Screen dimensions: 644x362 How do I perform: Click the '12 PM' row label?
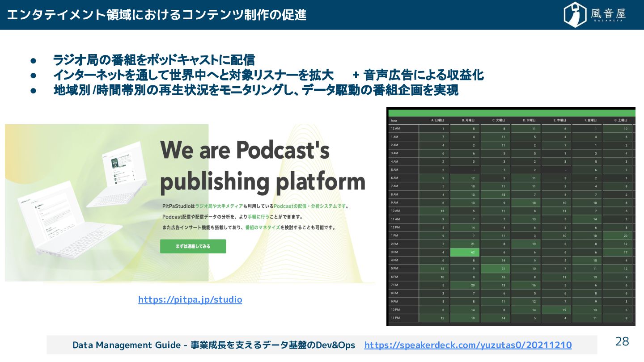coord(395,227)
